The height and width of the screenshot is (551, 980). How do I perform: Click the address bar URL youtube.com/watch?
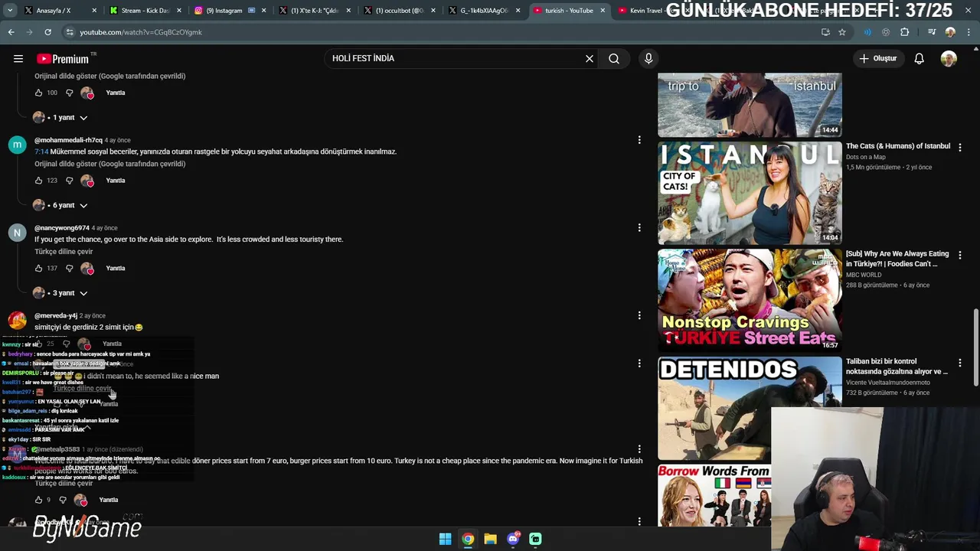tap(141, 32)
